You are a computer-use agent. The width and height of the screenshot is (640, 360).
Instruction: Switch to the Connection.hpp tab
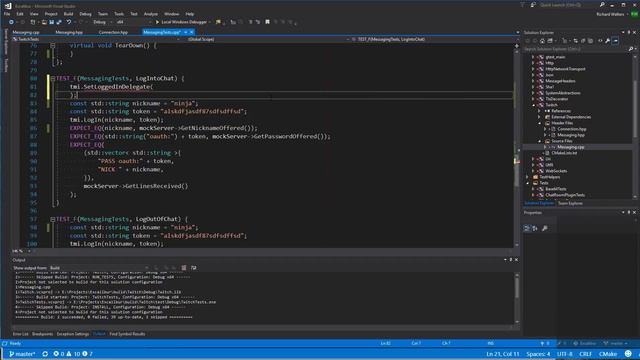[113, 32]
